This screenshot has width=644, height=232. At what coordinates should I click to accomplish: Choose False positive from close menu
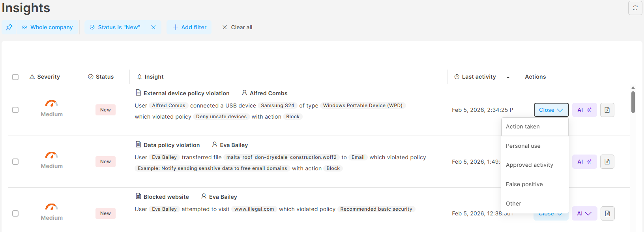click(x=524, y=184)
